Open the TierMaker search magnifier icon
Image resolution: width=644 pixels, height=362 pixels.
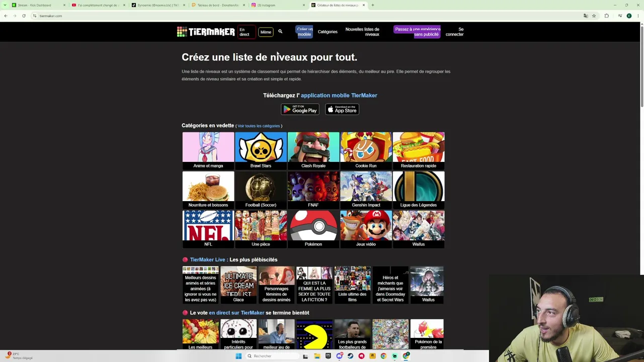point(280,32)
